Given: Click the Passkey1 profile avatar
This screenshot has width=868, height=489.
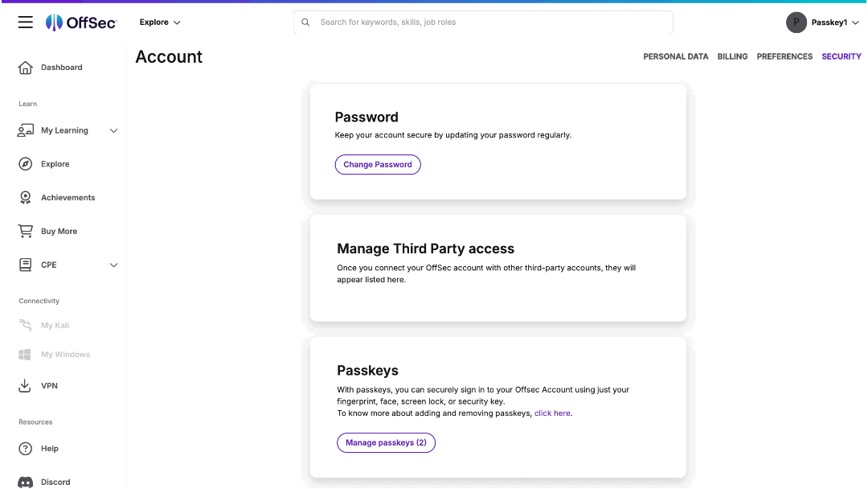Looking at the screenshot, I should click(796, 23).
